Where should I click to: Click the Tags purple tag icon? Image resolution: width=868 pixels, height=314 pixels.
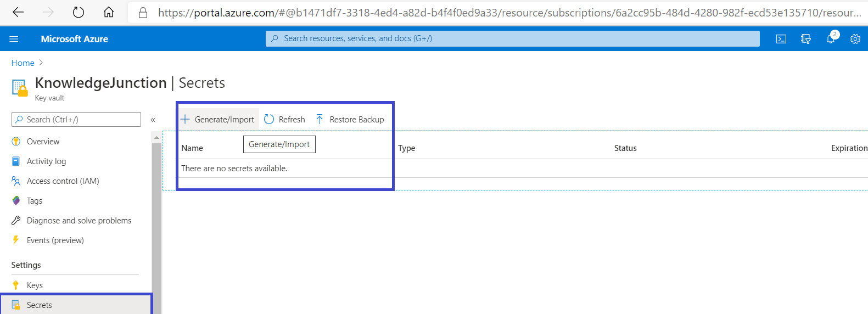(x=16, y=201)
